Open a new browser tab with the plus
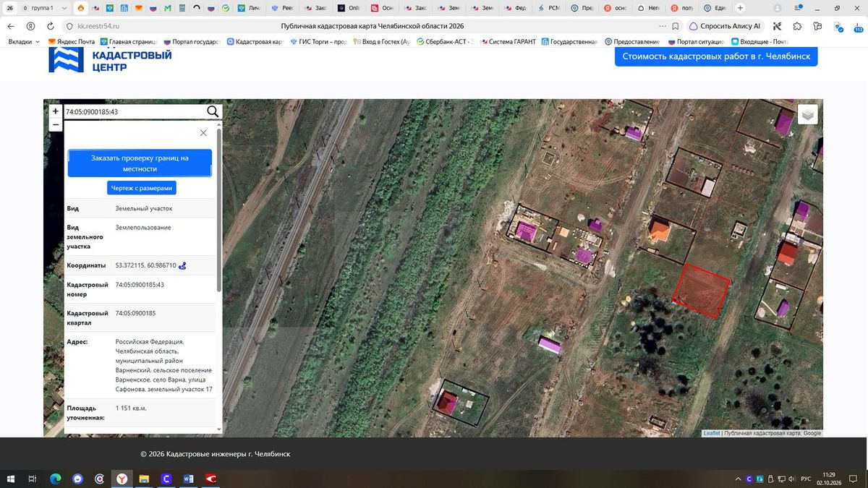868x488 pixels. click(x=739, y=8)
